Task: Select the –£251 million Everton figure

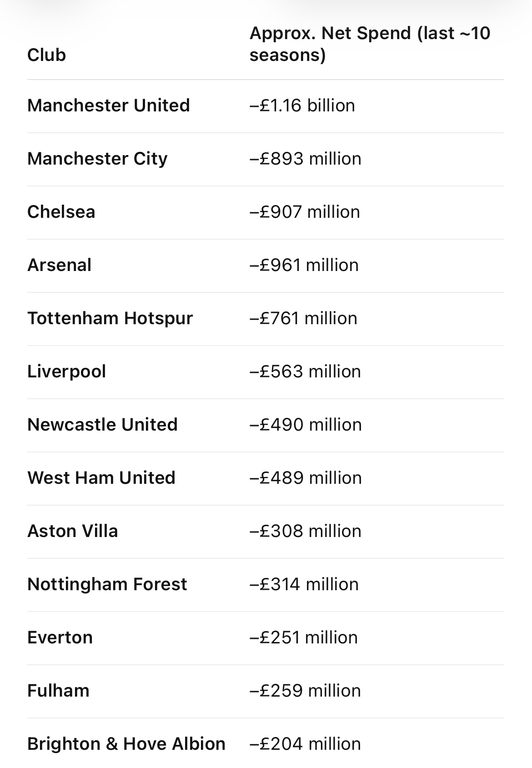Action: (304, 637)
